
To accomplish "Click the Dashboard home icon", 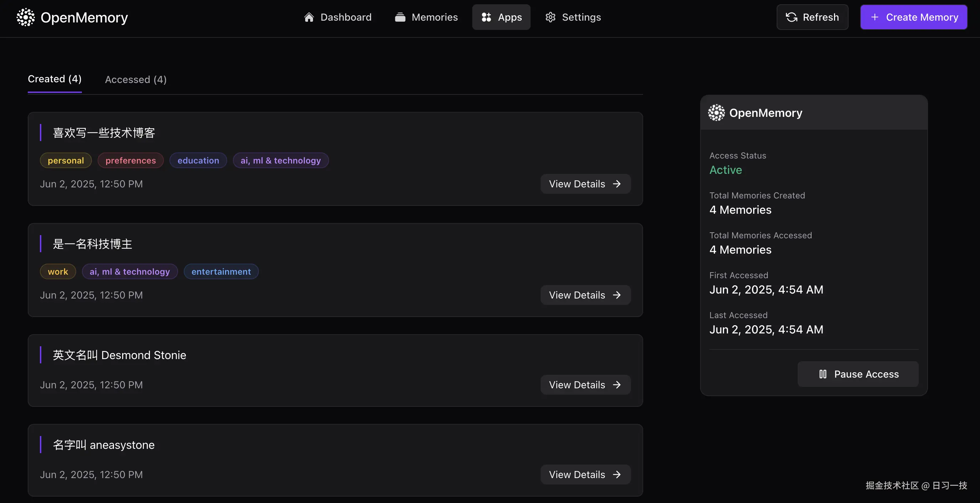I will pos(308,17).
